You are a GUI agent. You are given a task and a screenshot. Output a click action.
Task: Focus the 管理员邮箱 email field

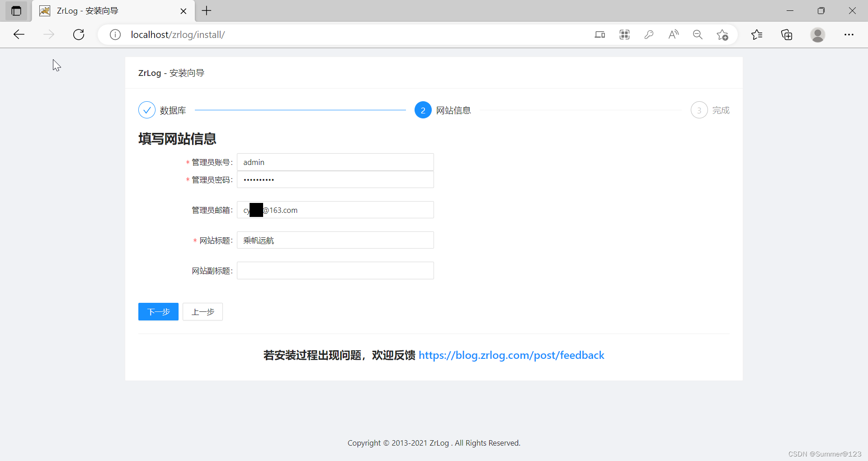tap(335, 210)
